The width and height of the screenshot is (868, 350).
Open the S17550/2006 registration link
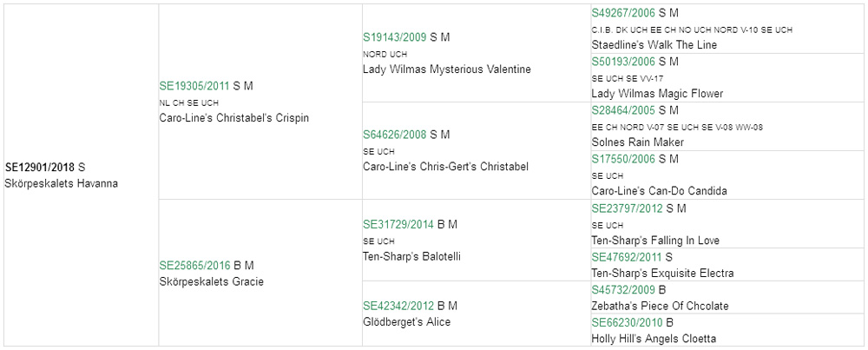623,159
